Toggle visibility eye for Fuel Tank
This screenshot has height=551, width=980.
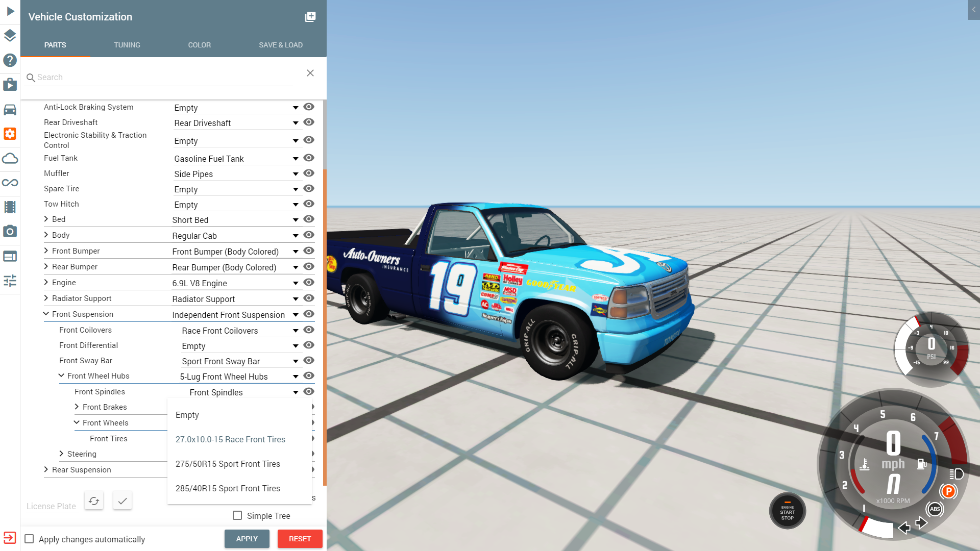point(309,158)
